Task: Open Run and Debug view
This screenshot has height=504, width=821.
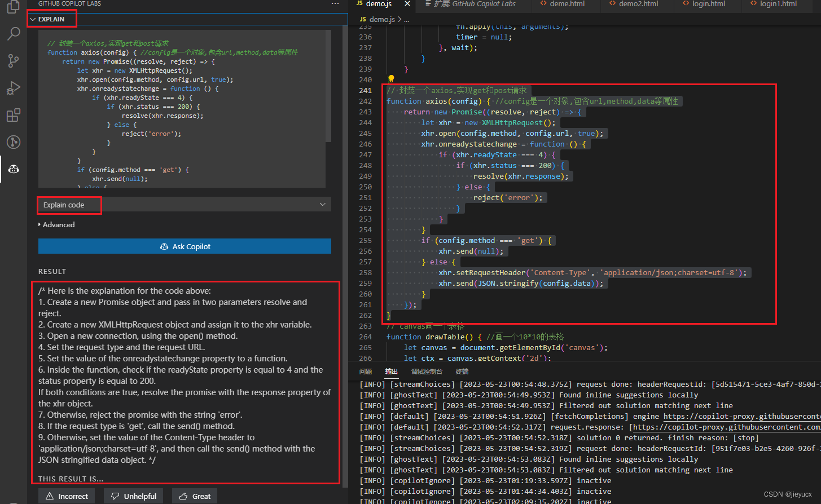Action: pyautogui.click(x=13, y=88)
